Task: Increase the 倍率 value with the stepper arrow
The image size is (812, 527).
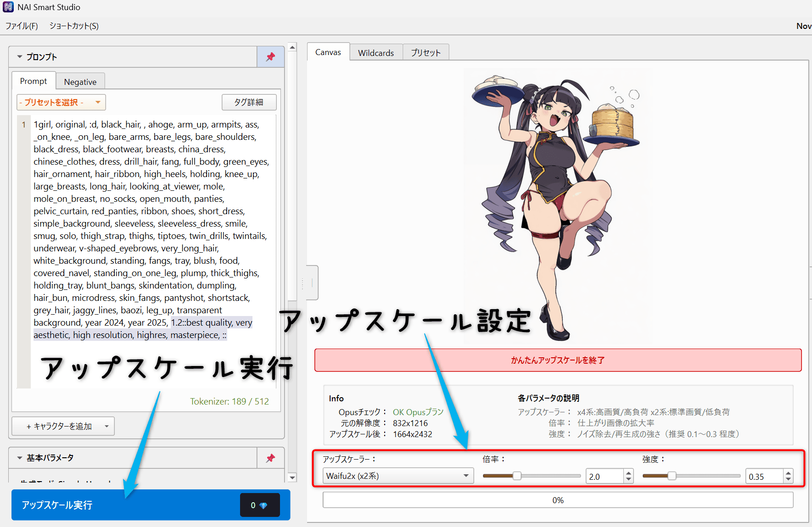Action: click(628, 472)
